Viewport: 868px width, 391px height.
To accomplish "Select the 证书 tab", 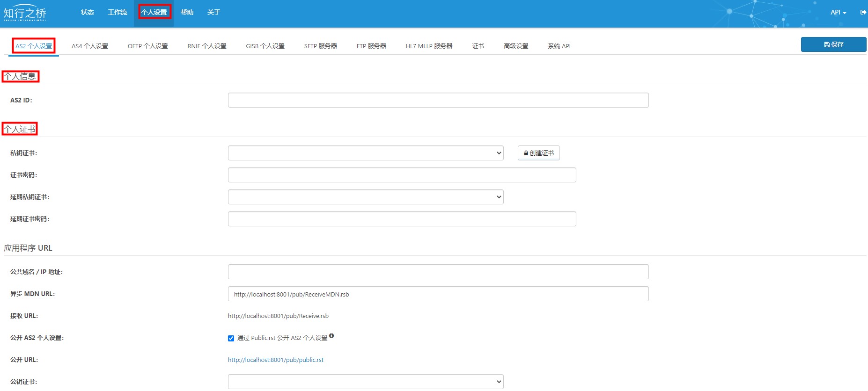I will click(478, 46).
